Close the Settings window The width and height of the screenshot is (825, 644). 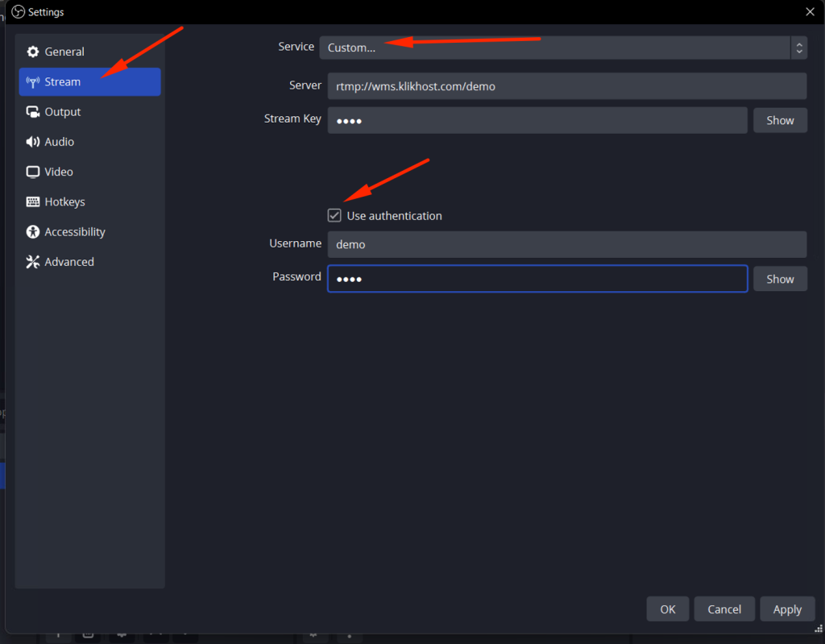810,11
